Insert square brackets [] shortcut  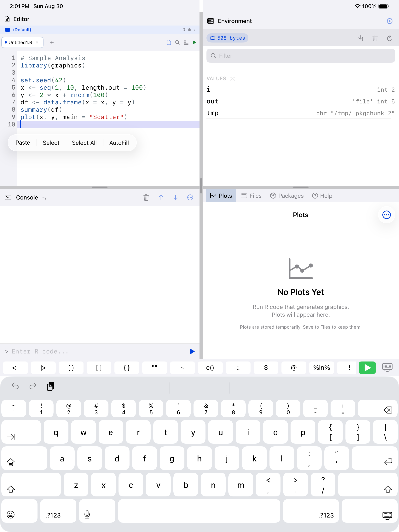99,367
